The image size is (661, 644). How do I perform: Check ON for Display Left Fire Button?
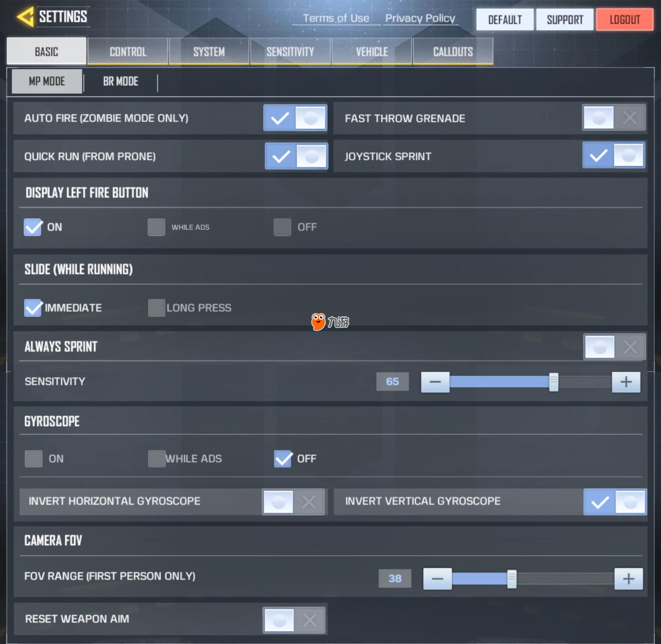pyautogui.click(x=33, y=227)
